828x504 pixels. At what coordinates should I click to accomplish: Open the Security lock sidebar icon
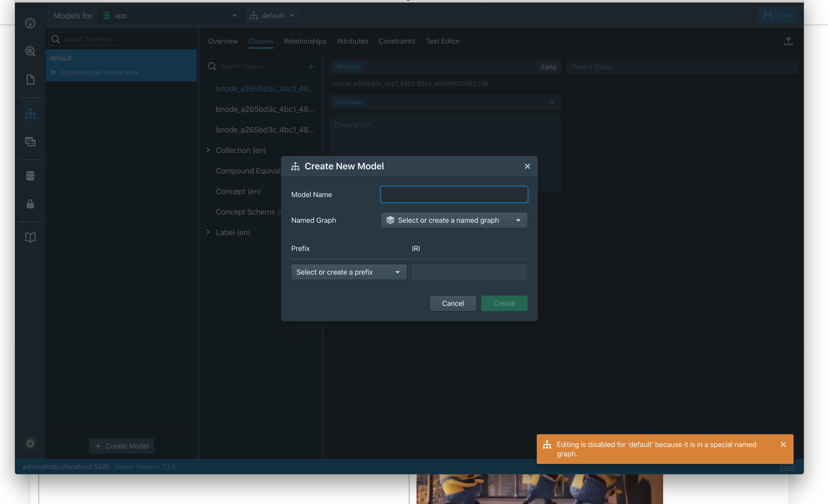[x=30, y=204]
